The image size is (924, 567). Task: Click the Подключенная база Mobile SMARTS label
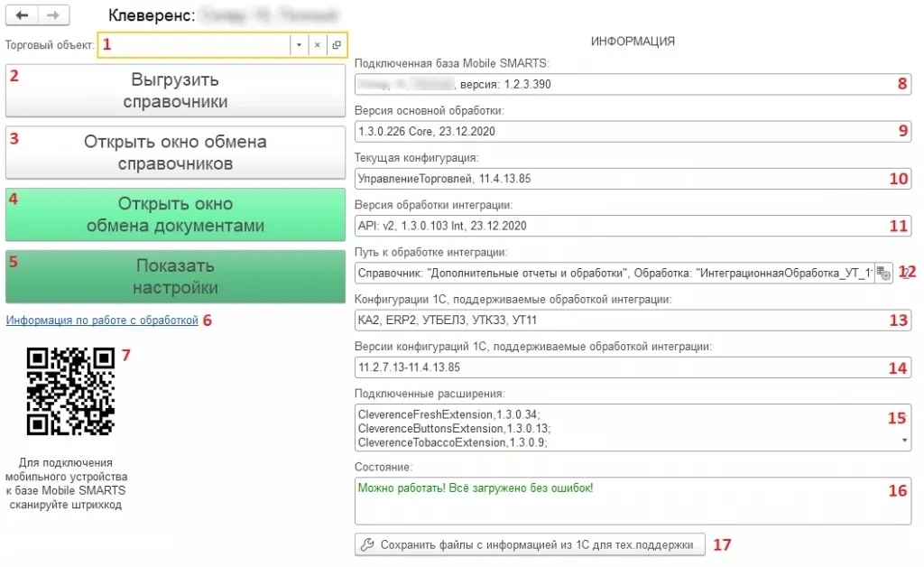tap(452, 64)
